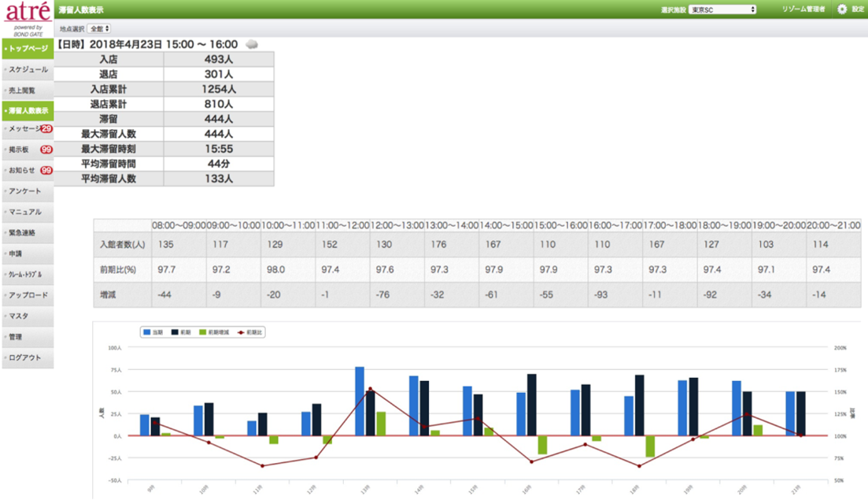Open the アンケート sidebar item
The width and height of the screenshot is (868, 500).
(x=28, y=191)
